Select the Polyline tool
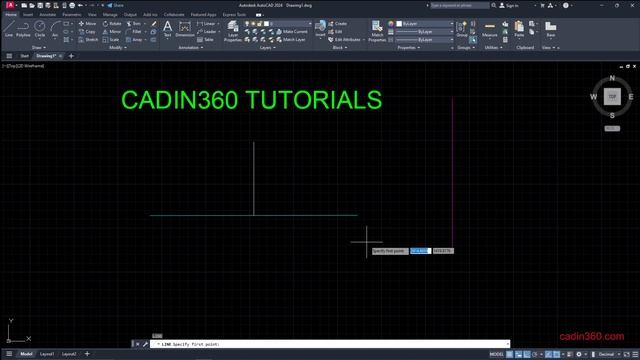Viewport: 640px width, 360px height. 23,29
